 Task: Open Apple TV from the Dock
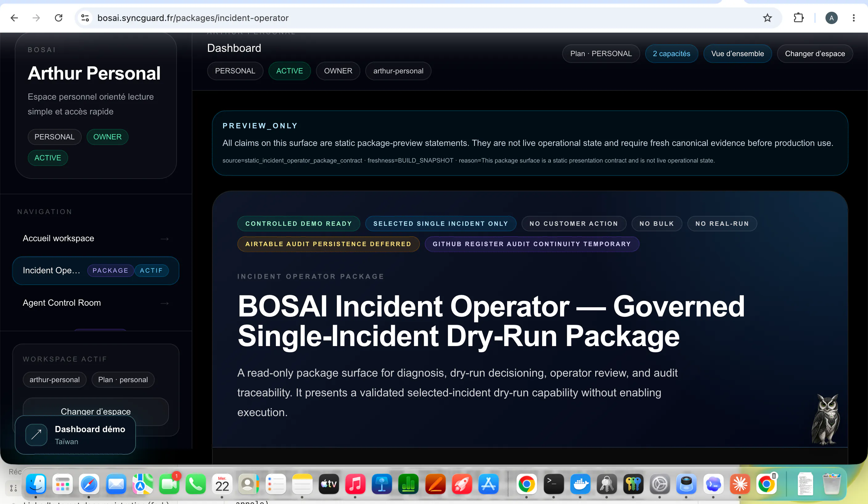coord(329,484)
